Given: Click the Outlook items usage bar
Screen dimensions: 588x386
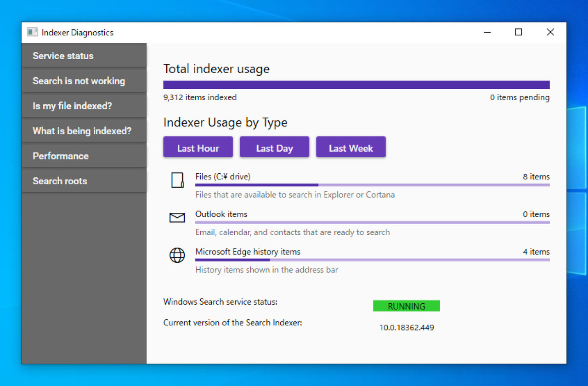Looking at the screenshot, I should click(372, 222).
